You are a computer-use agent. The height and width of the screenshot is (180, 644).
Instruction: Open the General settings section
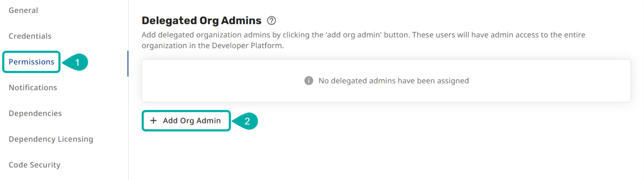[23, 10]
